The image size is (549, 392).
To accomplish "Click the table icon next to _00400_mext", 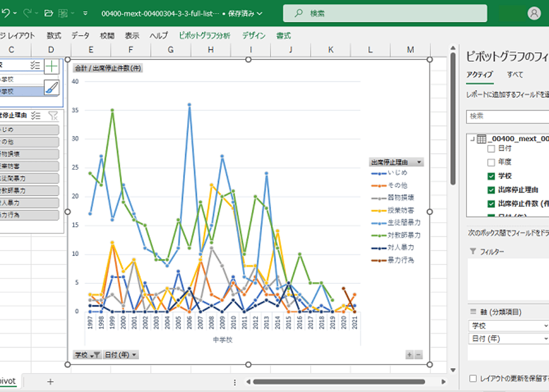I will (x=481, y=139).
